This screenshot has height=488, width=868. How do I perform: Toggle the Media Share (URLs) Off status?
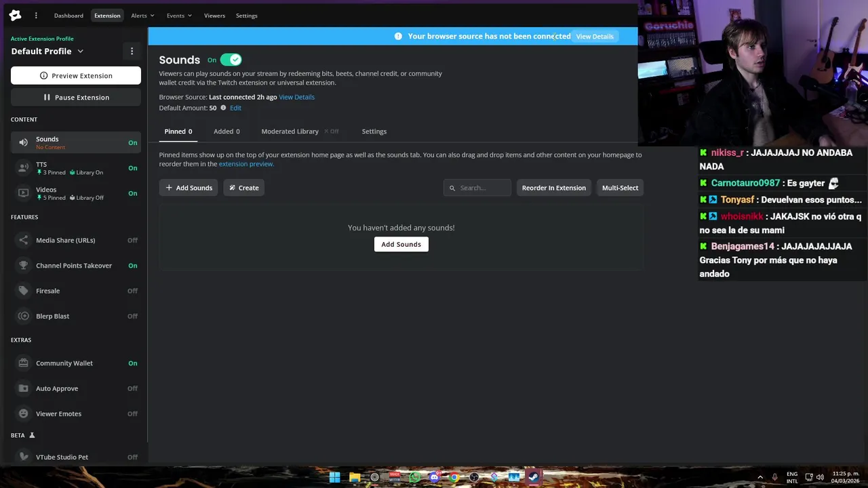pos(133,240)
